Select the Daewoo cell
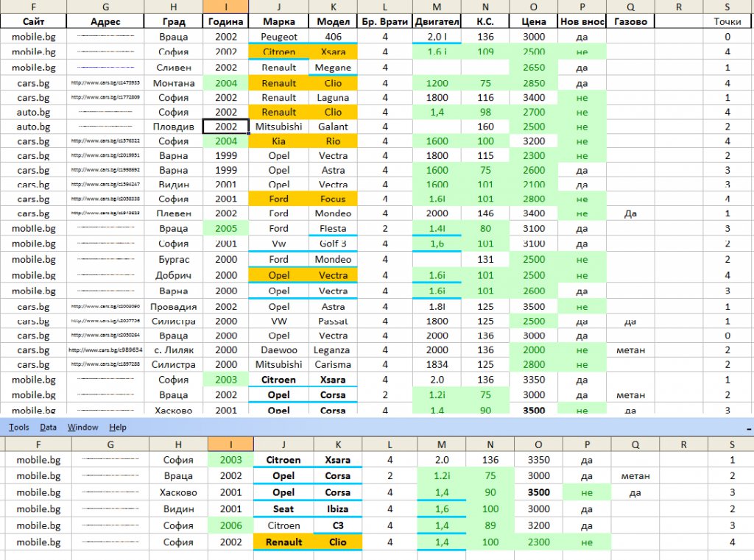Viewport: 754px width, 560px height. pyautogui.click(x=279, y=350)
